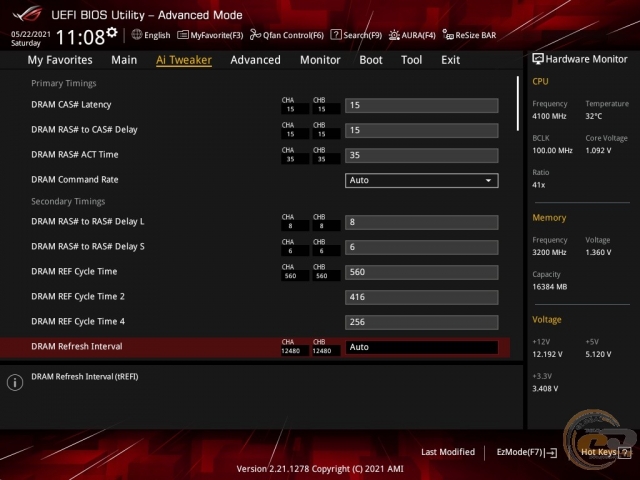This screenshot has width=640, height=480.
Task: Select DRAM CAS# Latency label
Action: pyautogui.click(x=71, y=104)
